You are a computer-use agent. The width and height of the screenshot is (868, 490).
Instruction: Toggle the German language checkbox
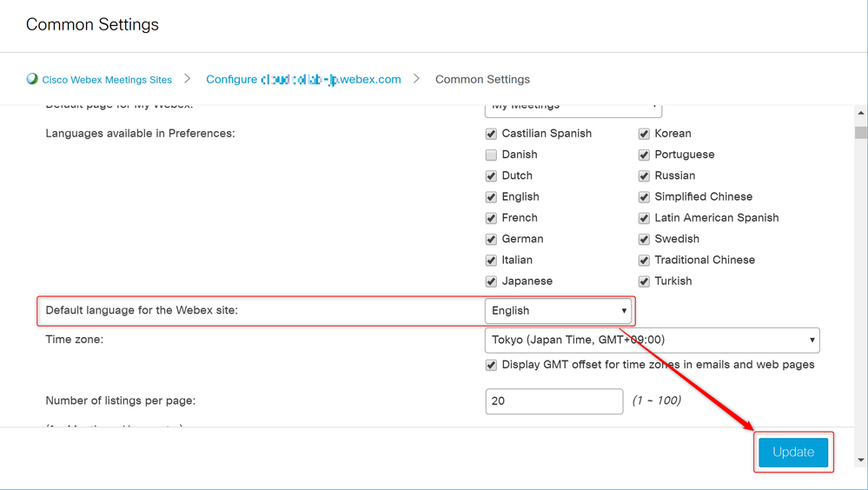click(x=491, y=239)
